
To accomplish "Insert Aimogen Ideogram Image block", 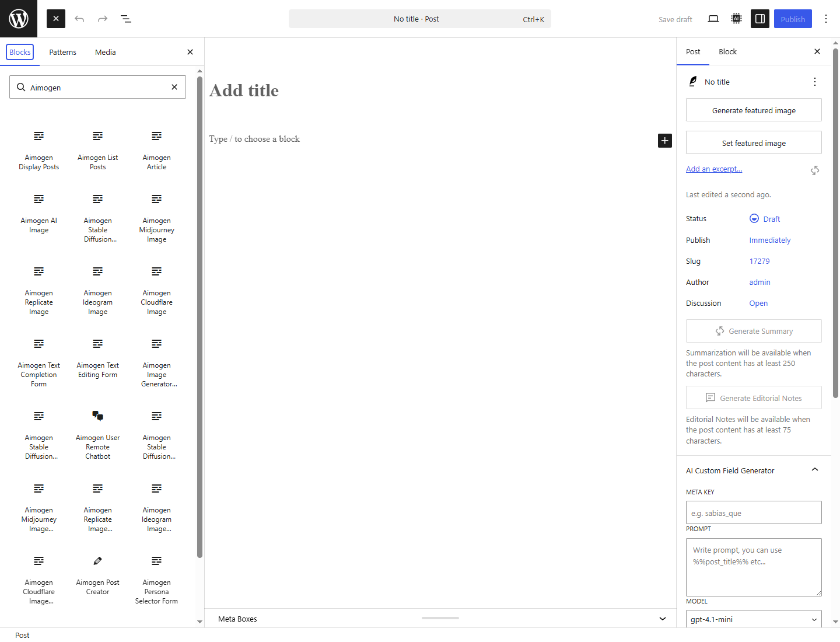I will [98, 291].
